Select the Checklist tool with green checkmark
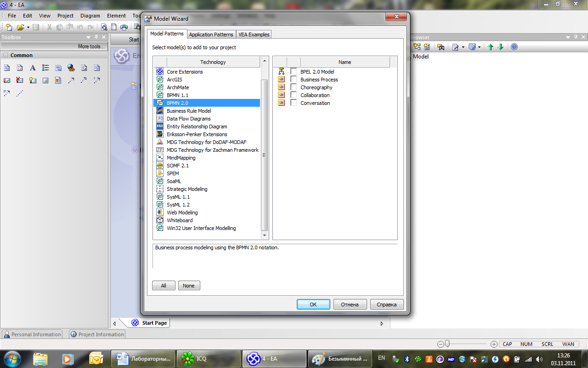This screenshot has width=588, height=368. pos(7,80)
